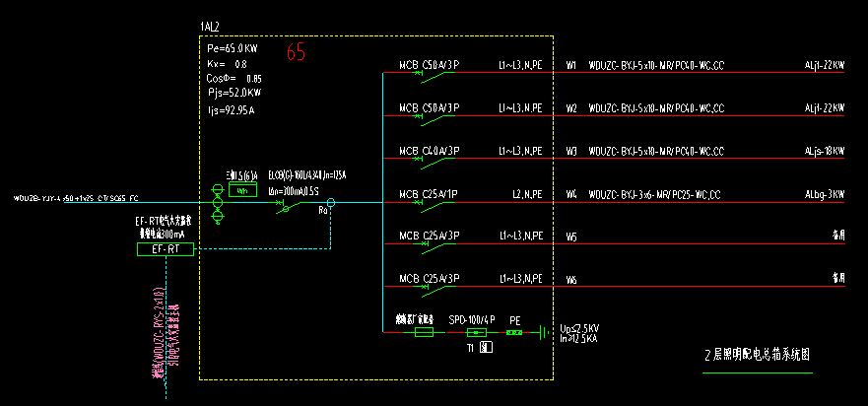Click the "Up≤2.5KV" text
Screen dimensions: 868x406
[578, 329]
